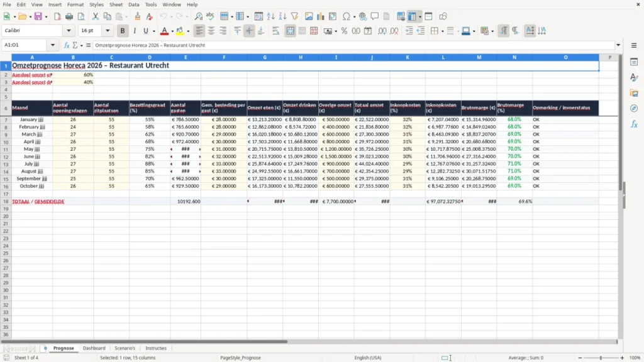The height and width of the screenshot is (362, 644).
Task: Click the Insert chart icon
Action: tap(321, 16)
